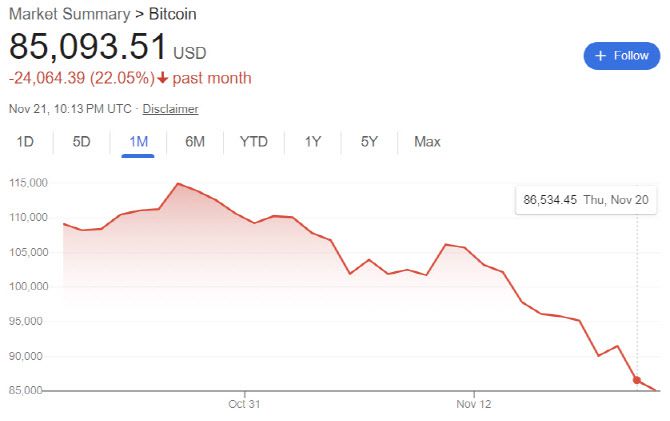
Task: Select the 1D time range tab
Action: coord(25,142)
